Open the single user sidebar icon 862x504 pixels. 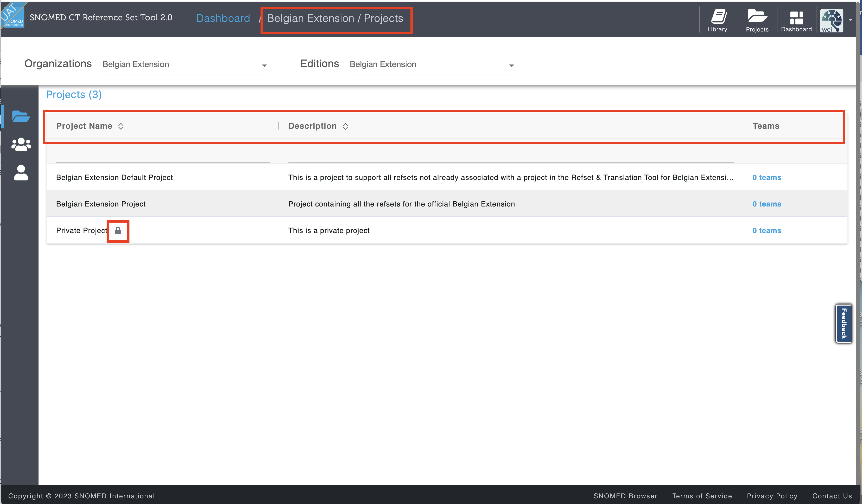(21, 173)
